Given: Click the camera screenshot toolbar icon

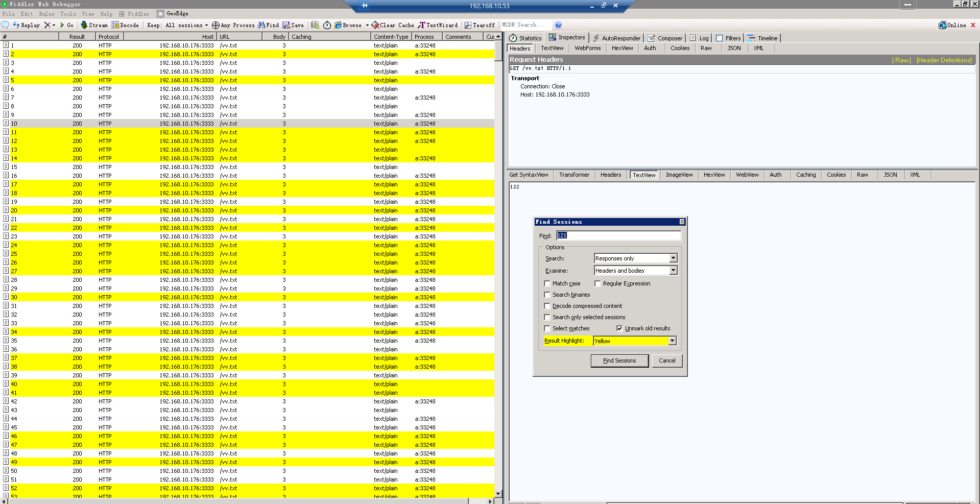Looking at the screenshot, I should click(315, 25).
